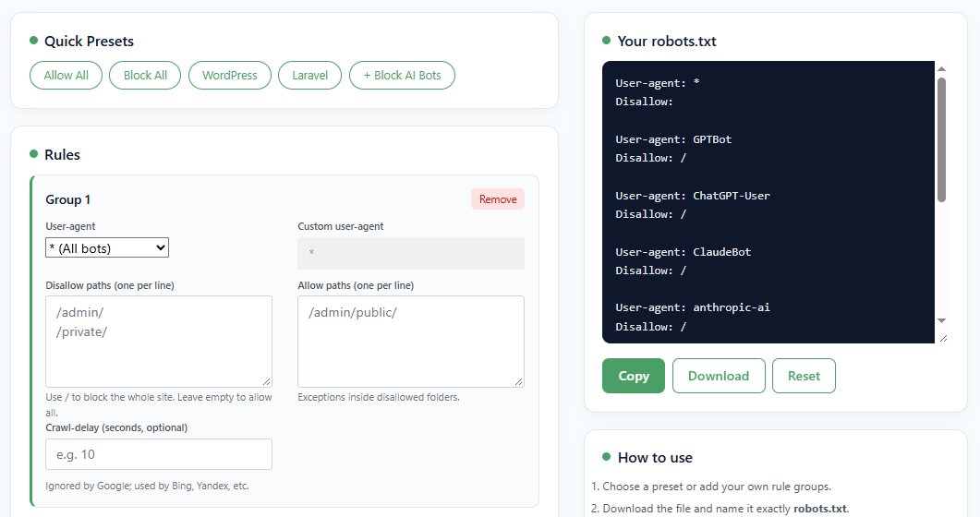
Task: Click the 'Crawl-delay (seconds, optional)' label
Action: click(x=116, y=427)
